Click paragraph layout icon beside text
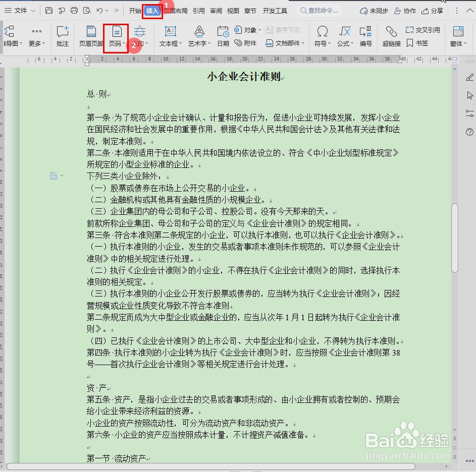Viewport: 476px width, 472px height. [54, 175]
